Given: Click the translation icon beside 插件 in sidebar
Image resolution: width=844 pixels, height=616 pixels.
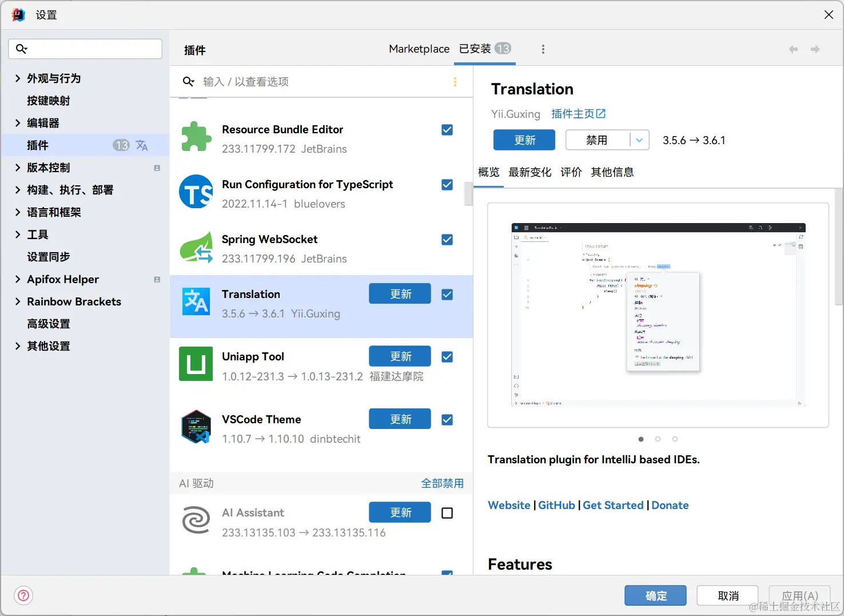Looking at the screenshot, I should [x=142, y=145].
